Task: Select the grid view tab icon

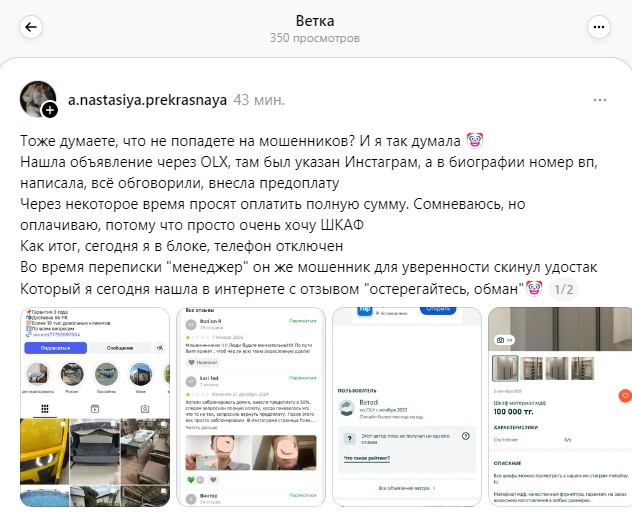Action: pos(45,409)
